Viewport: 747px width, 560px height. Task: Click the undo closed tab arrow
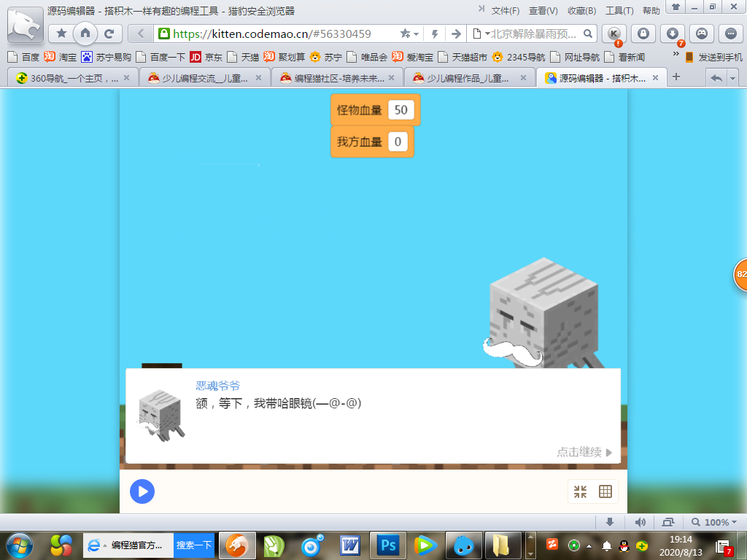[x=716, y=78]
